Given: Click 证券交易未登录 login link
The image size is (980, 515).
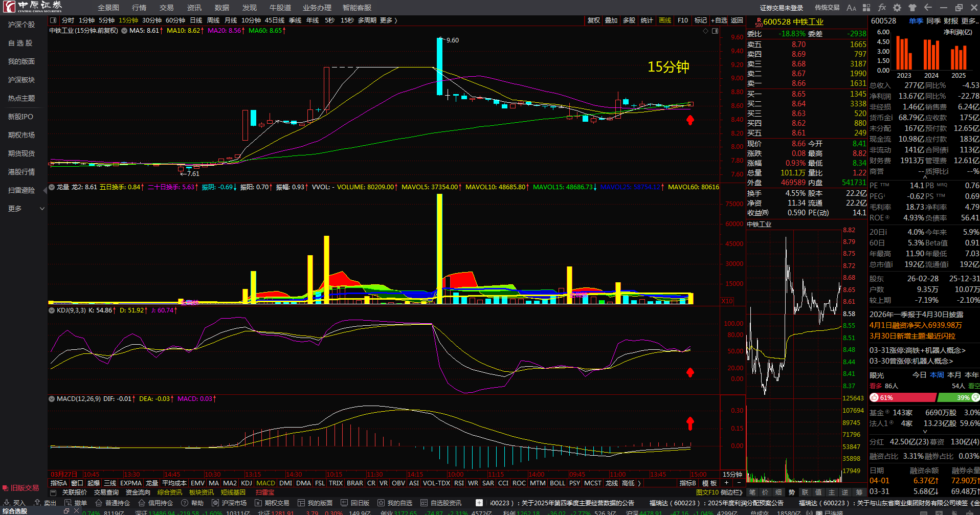Looking at the screenshot, I should tap(782, 8).
